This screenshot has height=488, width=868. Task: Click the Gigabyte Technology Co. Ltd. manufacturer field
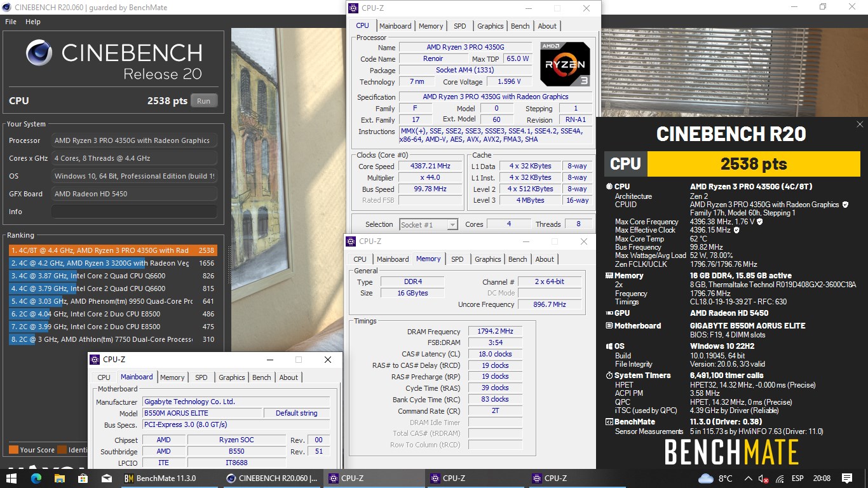236,402
